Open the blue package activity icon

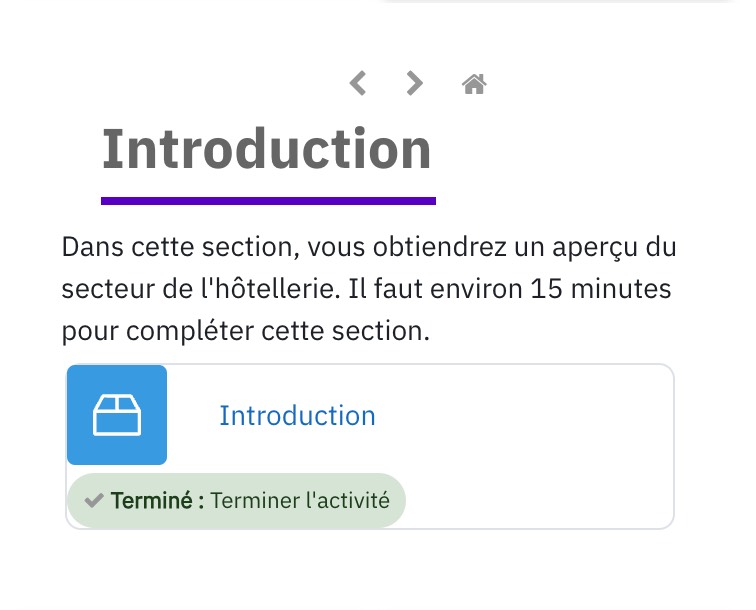(x=117, y=415)
